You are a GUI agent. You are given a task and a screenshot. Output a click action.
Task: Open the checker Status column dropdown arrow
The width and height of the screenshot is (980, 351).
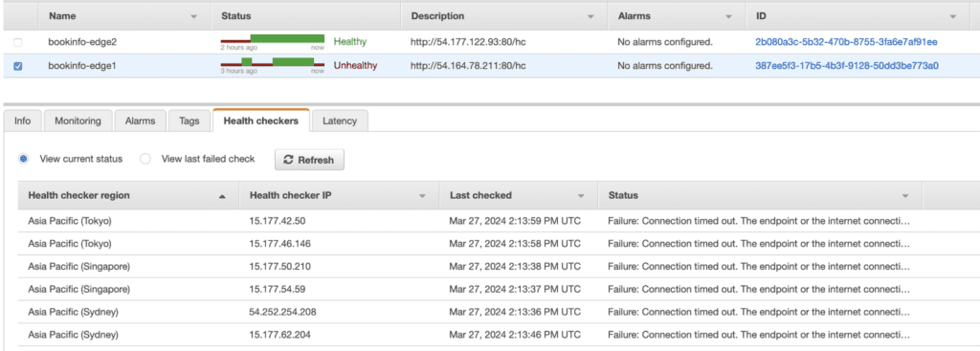(905, 196)
